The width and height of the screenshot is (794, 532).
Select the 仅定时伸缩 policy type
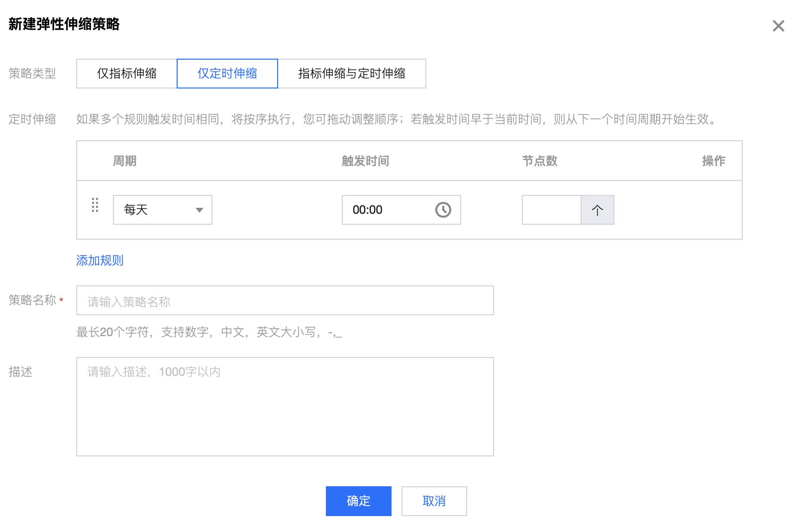click(x=227, y=74)
